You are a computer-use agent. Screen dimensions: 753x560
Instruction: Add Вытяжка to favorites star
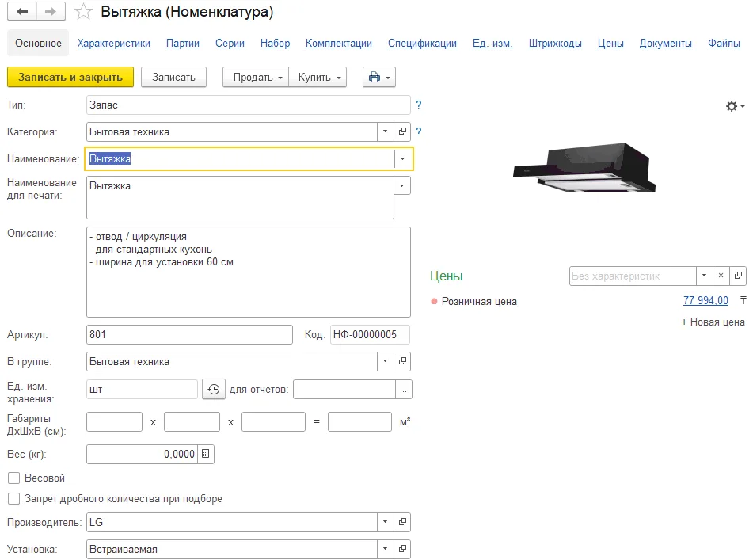[x=83, y=12]
